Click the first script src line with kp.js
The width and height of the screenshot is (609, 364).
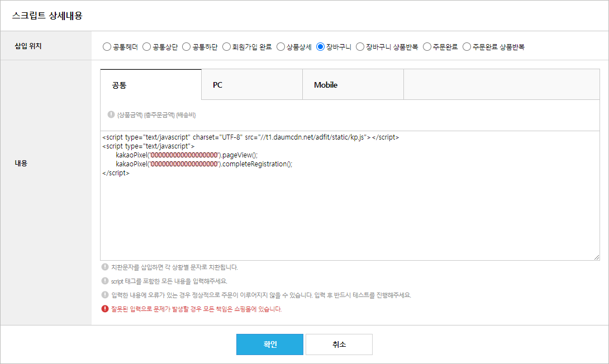tap(250, 137)
